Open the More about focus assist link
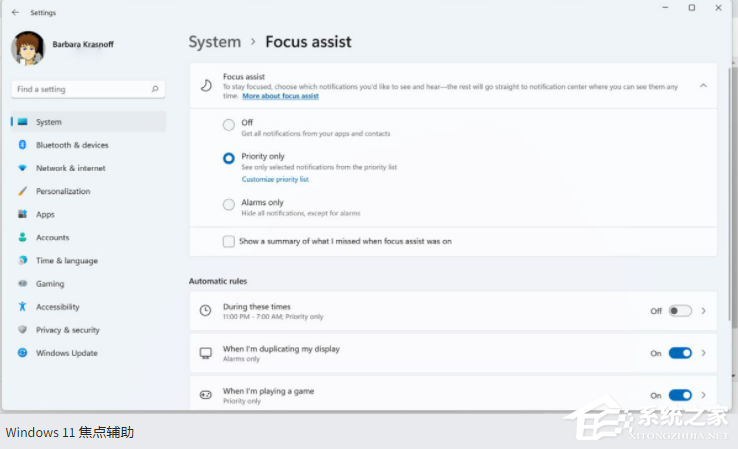Viewport: 738px width, 449px height. click(280, 96)
